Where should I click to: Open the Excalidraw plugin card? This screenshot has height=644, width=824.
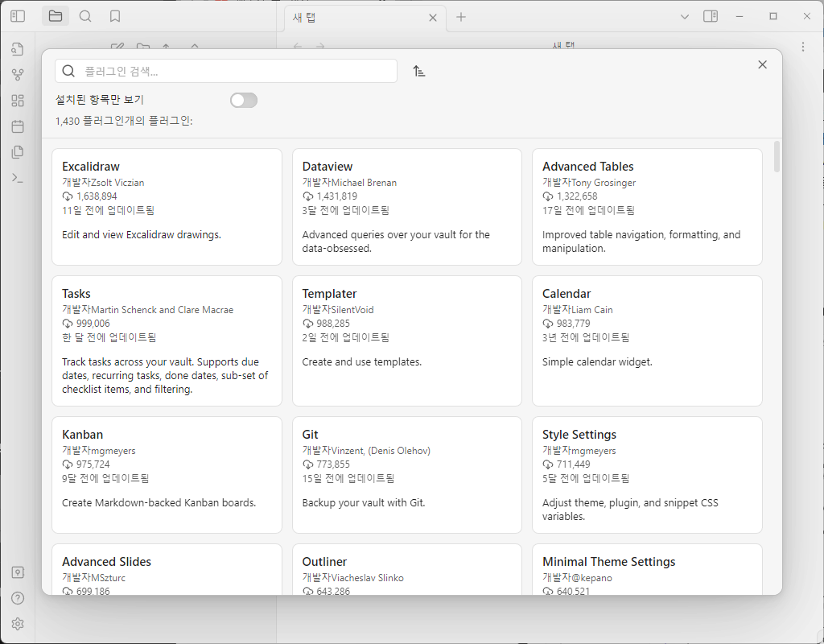pyautogui.click(x=167, y=207)
